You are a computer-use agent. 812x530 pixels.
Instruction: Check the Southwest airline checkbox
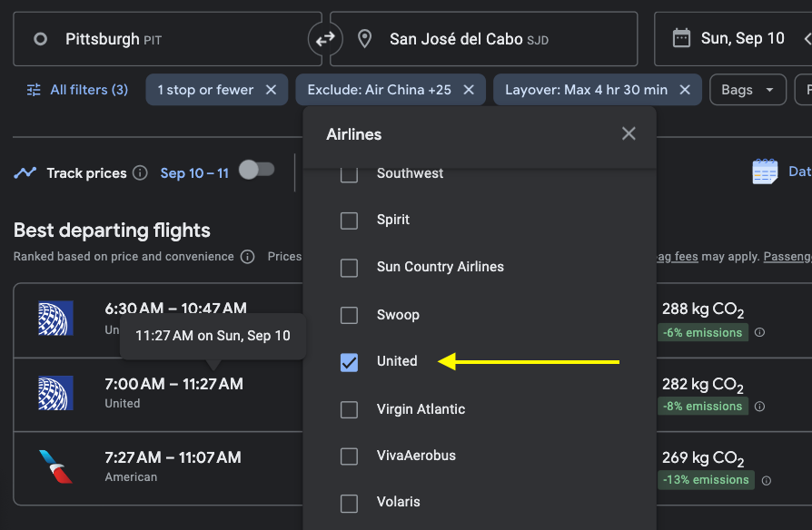tap(349, 174)
